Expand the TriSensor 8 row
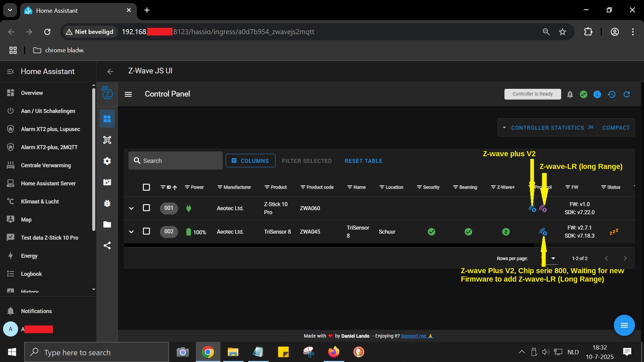This screenshot has width=644, height=362. [131, 232]
